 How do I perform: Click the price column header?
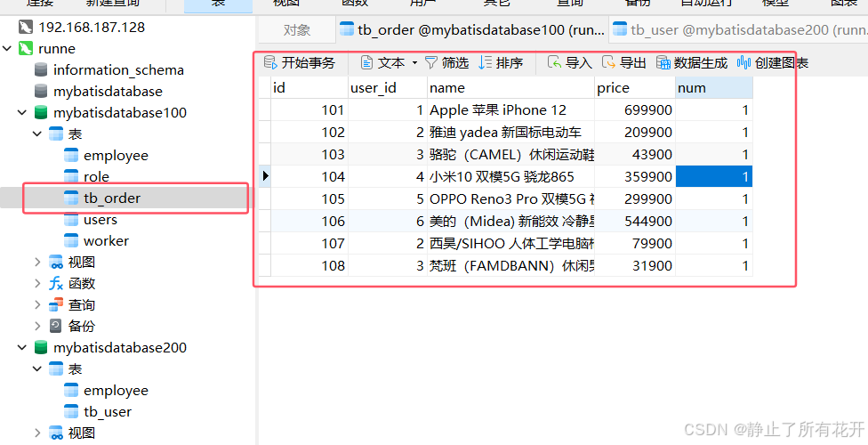[x=635, y=88]
